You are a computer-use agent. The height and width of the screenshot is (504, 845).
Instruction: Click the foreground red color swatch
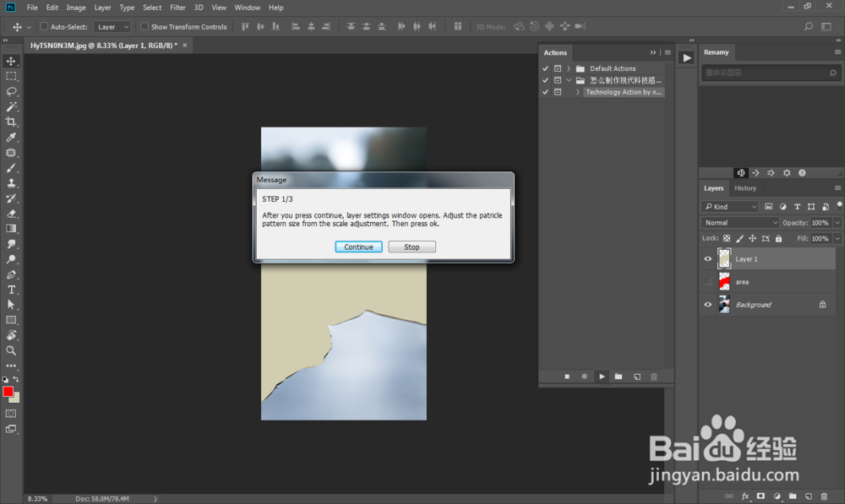tap(8, 392)
